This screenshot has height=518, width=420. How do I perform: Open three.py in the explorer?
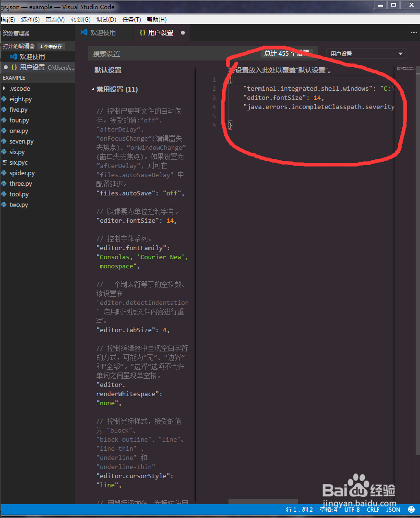pyautogui.click(x=37, y=184)
